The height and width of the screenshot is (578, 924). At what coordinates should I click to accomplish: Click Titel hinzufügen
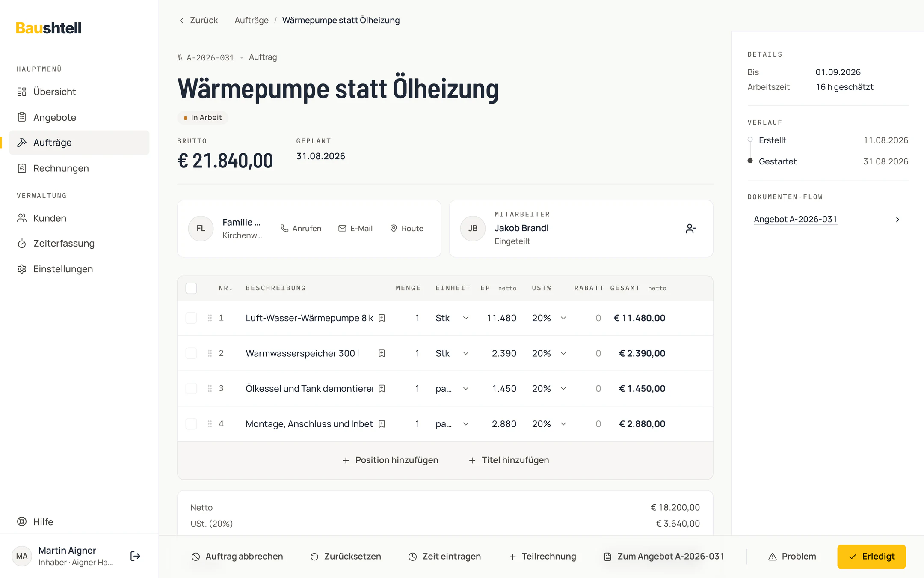[509, 460]
